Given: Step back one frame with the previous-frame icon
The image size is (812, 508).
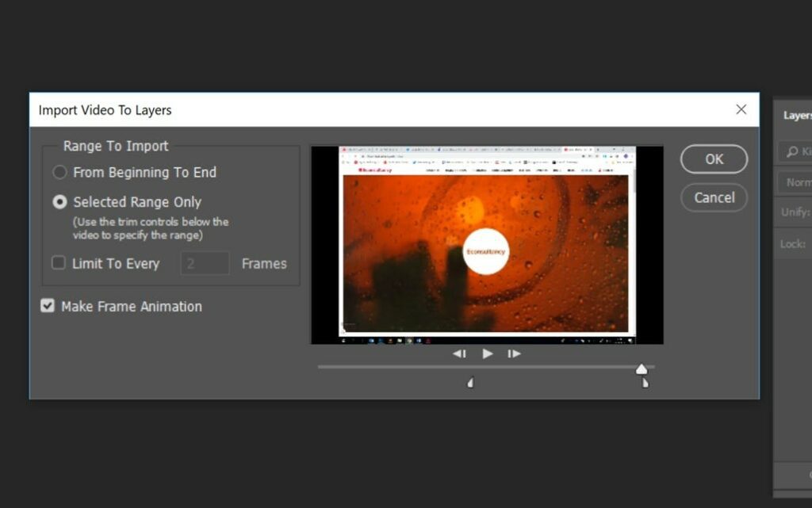Looking at the screenshot, I should (459, 353).
